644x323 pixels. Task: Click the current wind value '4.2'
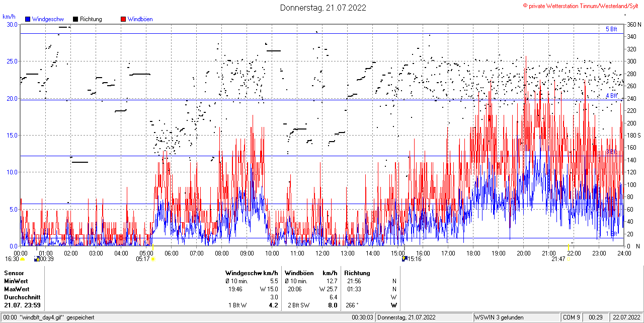coord(273,305)
